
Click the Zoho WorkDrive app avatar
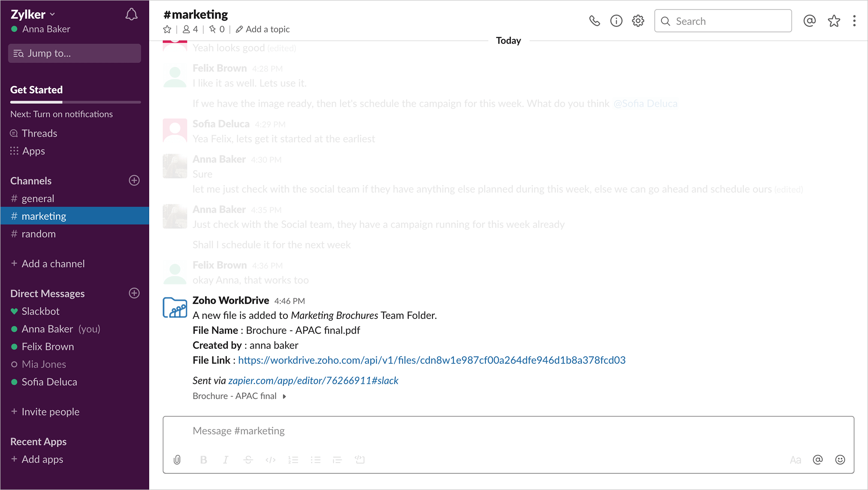tap(175, 307)
